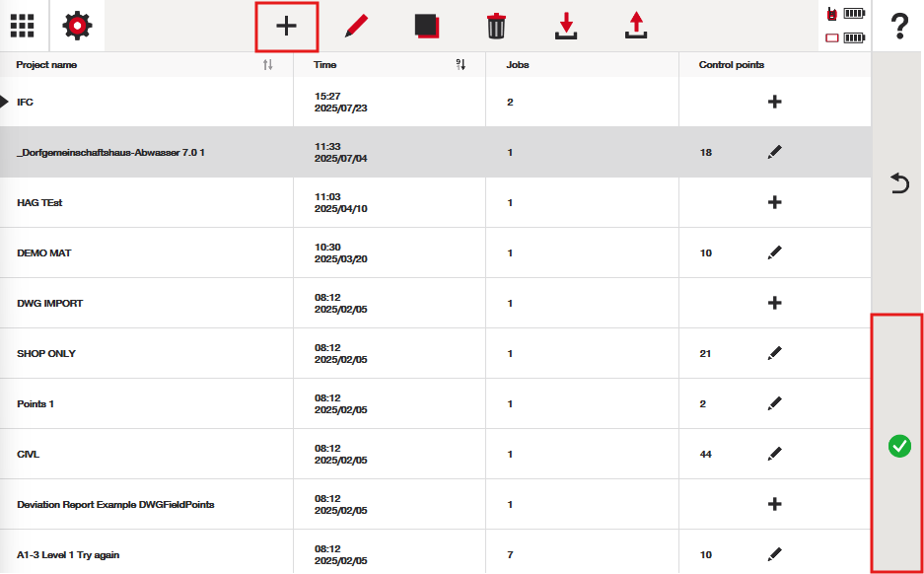Open help via question mark icon
This screenshot has height=574, width=924.
pyautogui.click(x=898, y=27)
